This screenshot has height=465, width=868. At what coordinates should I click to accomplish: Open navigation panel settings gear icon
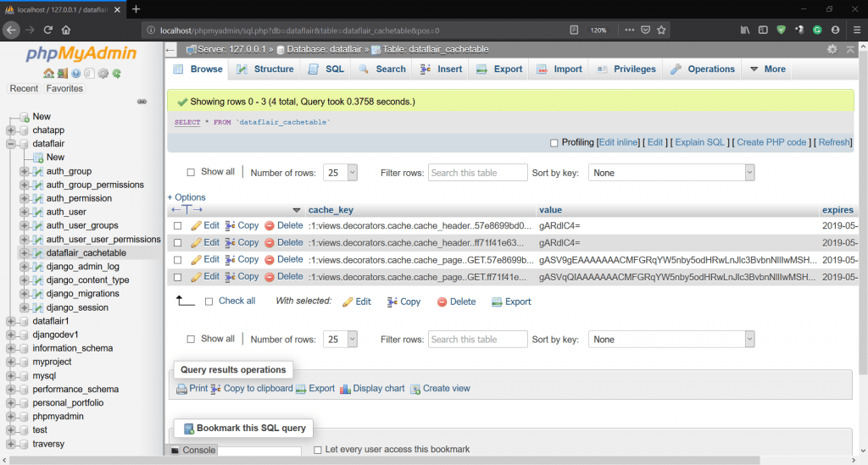103,74
